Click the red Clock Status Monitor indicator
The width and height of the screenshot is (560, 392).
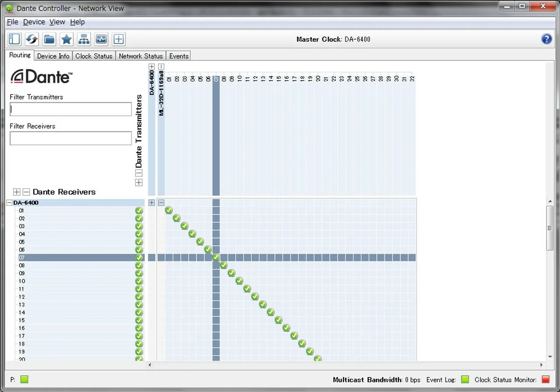point(546,379)
